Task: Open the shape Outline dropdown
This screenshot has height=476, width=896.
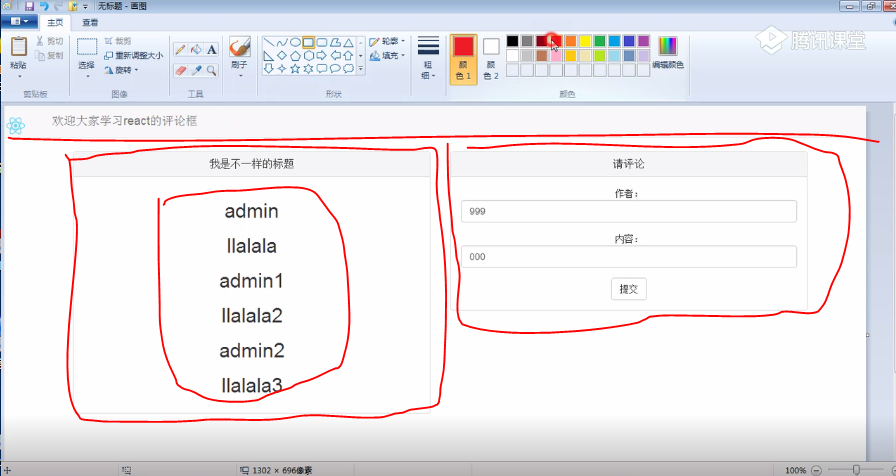Action: [386, 42]
